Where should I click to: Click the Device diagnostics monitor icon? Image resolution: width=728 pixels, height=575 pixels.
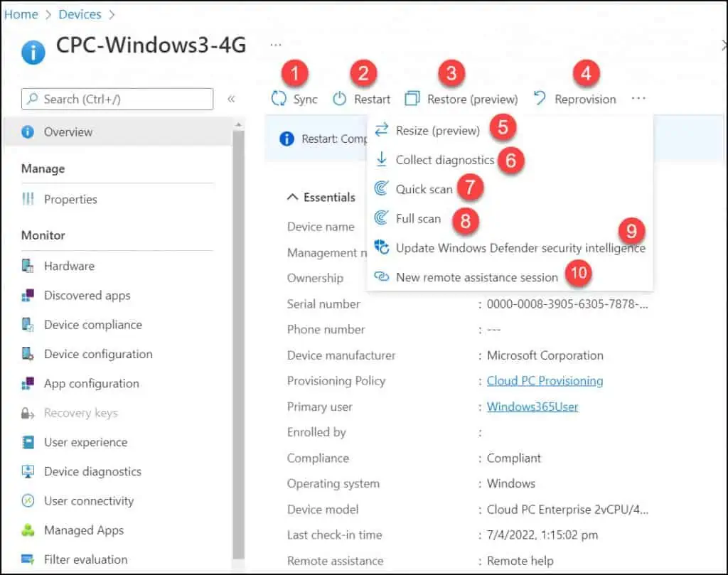click(28, 471)
